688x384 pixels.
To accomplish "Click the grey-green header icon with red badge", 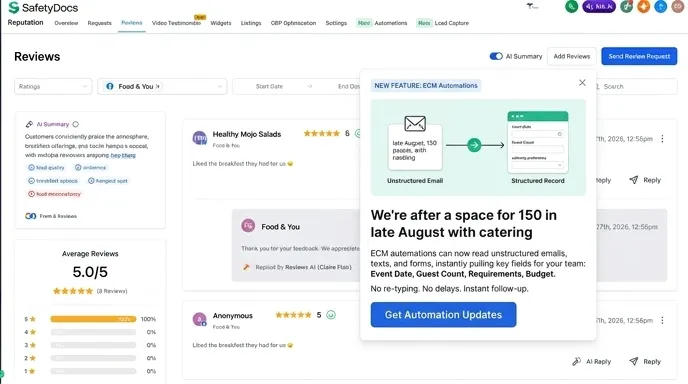I will [x=627, y=6].
